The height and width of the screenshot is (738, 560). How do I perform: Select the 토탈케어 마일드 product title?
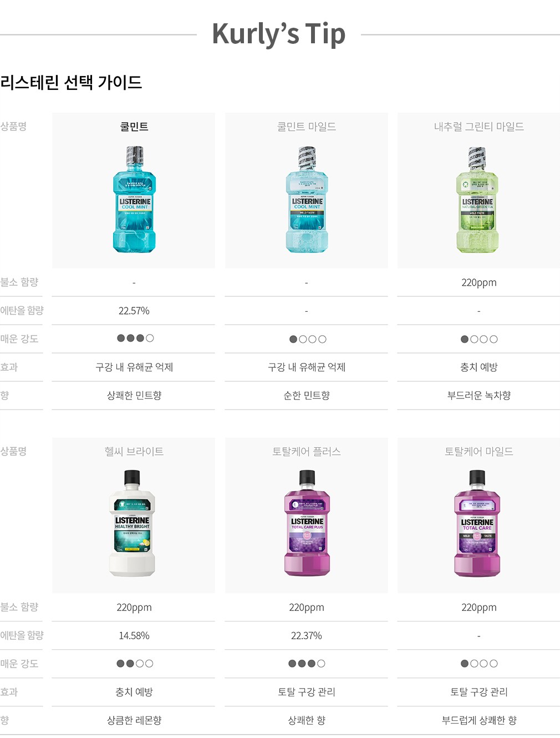tap(479, 452)
